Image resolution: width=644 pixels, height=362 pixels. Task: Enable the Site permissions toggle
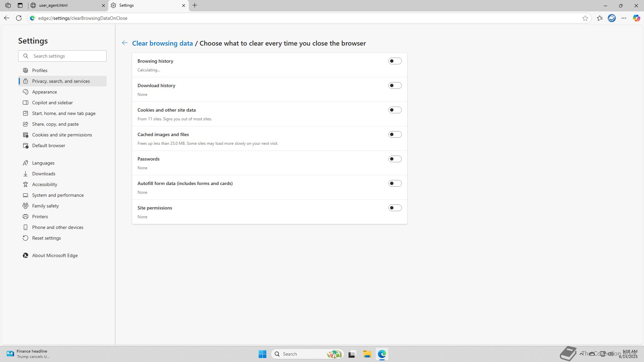pos(395,208)
